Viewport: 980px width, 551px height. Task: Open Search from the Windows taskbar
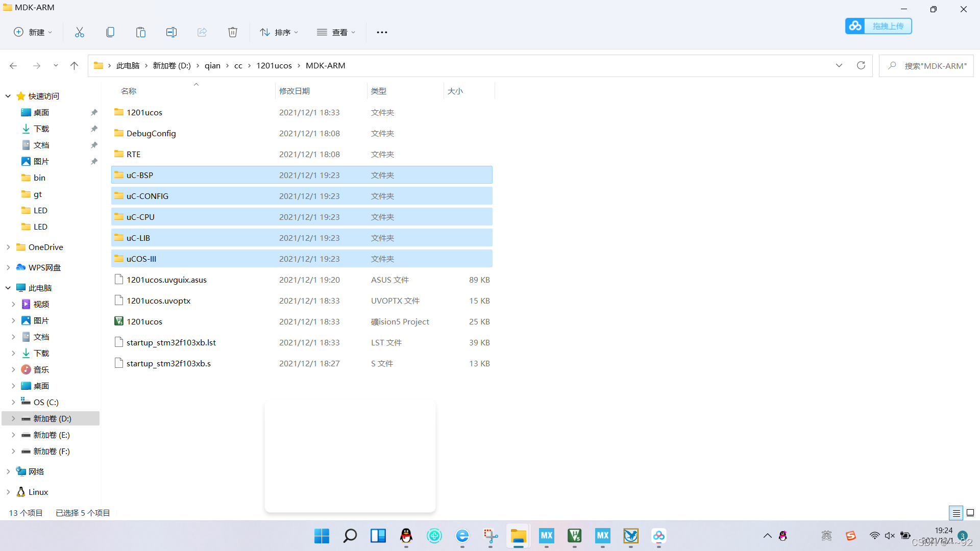(350, 536)
